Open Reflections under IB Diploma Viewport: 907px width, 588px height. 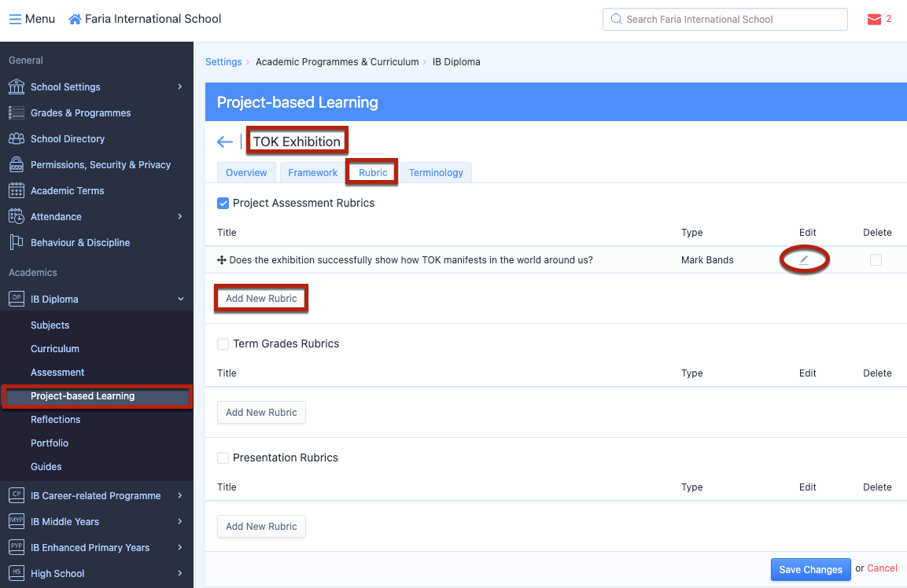[x=56, y=419]
